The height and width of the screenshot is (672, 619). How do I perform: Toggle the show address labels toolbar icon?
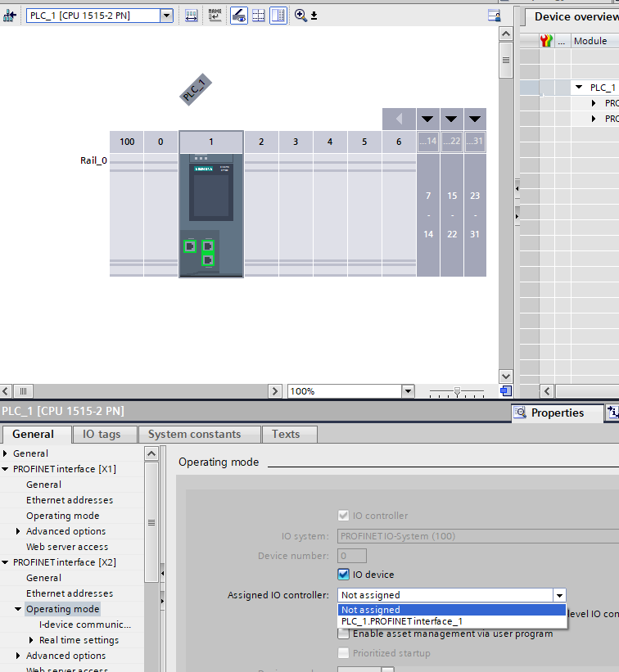click(239, 16)
